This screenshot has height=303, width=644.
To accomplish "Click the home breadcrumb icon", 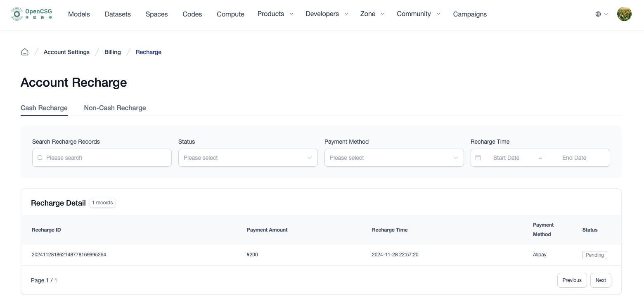I will (25, 52).
